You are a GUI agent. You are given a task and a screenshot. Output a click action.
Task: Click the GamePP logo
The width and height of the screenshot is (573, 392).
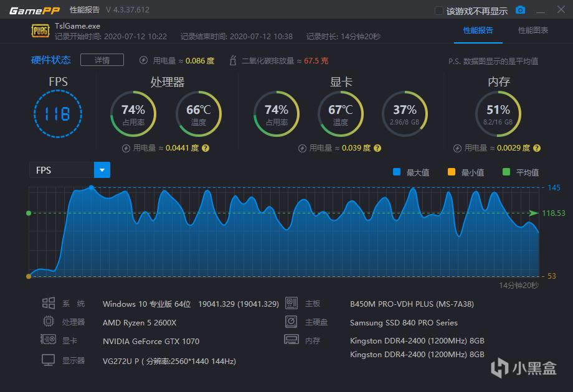(x=34, y=11)
